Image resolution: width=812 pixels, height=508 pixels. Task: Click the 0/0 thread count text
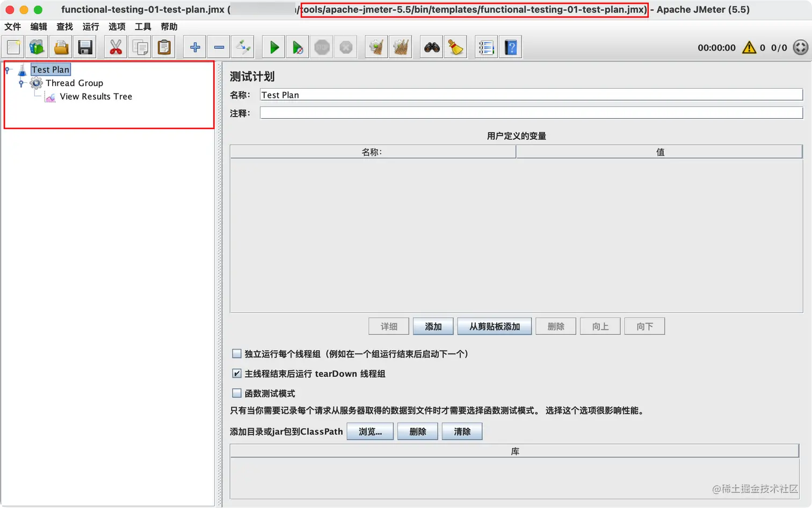(779, 47)
